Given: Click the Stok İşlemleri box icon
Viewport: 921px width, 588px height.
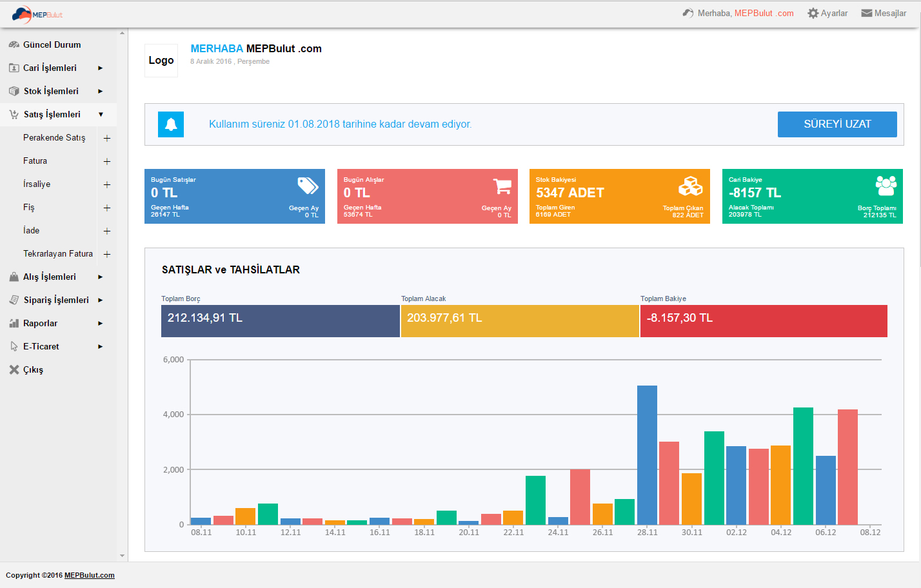Looking at the screenshot, I should (x=14, y=91).
